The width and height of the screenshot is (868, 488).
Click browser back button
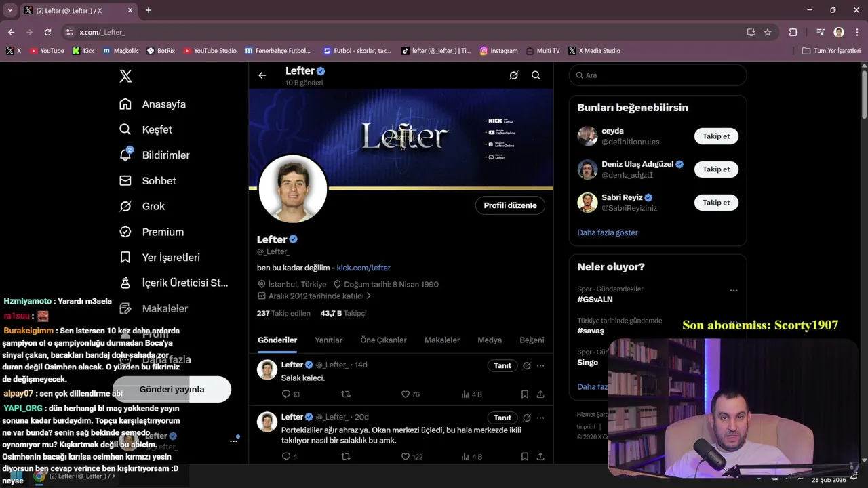pos(12,32)
